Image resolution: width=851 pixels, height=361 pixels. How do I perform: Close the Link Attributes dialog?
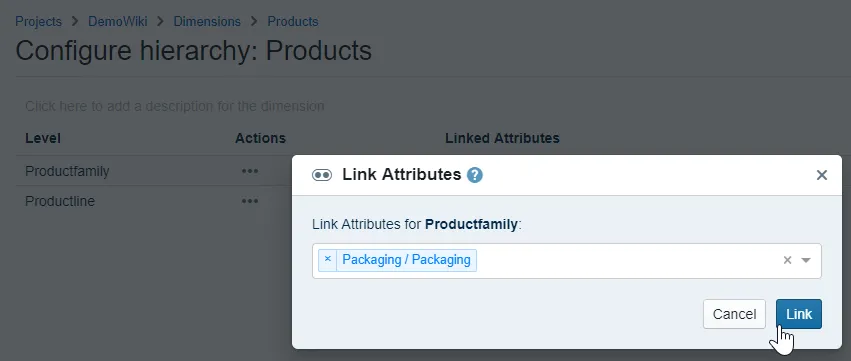(x=822, y=175)
